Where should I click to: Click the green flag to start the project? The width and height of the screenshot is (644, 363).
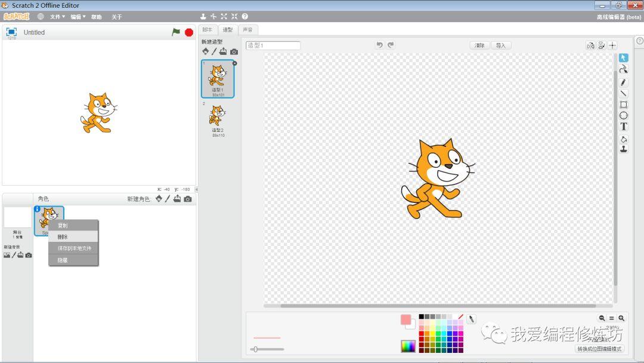coord(176,32)
